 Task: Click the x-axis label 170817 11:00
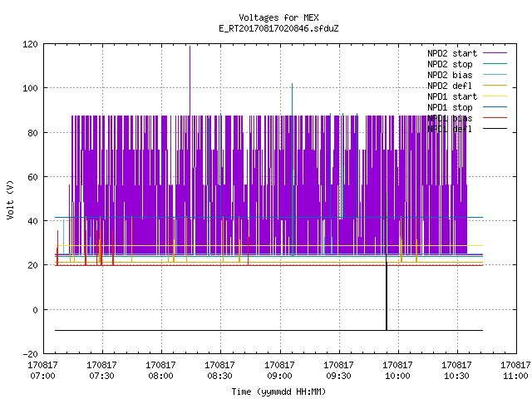tap(515, 370)
